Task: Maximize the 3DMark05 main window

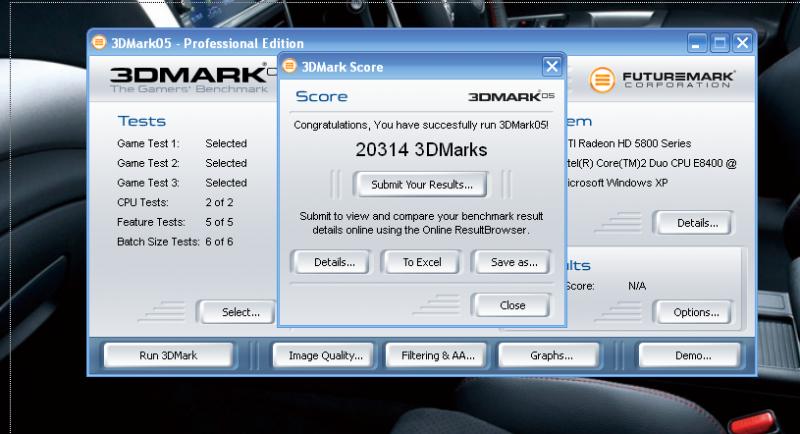Action: pos(719,43)
